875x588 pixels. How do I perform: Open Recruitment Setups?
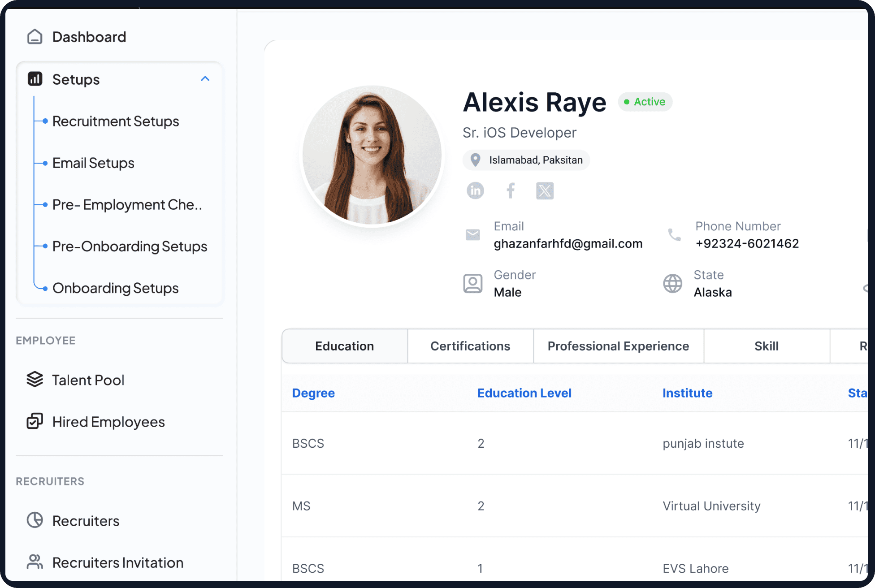(116, 121)
